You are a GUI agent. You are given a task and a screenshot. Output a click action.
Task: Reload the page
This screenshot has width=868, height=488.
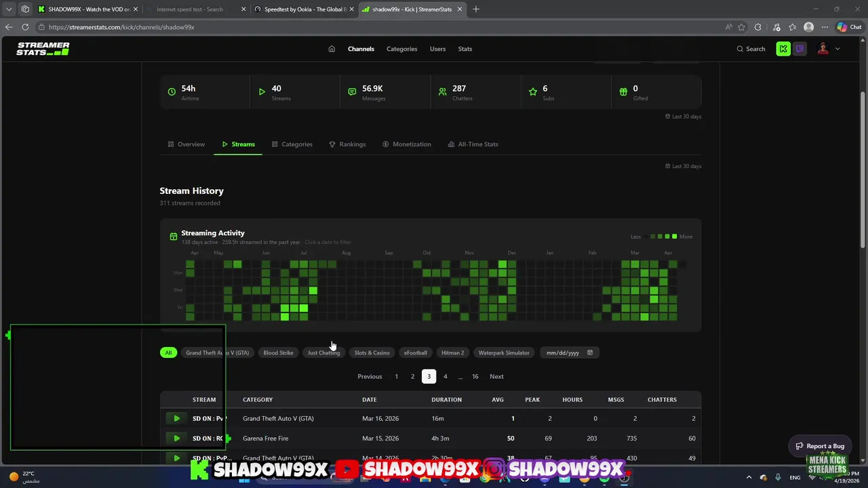[x=25, y=27]
